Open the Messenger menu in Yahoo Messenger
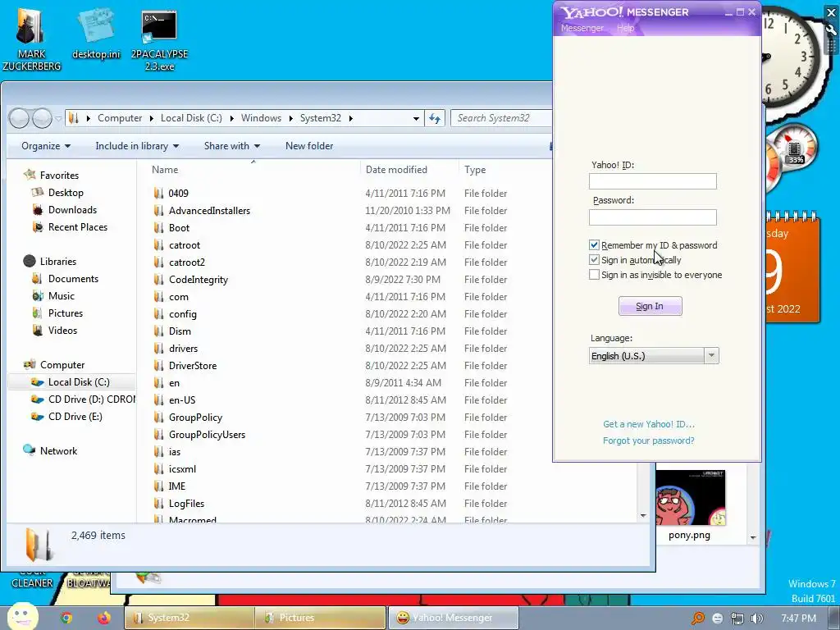840x630 pixels. [582, 28]
